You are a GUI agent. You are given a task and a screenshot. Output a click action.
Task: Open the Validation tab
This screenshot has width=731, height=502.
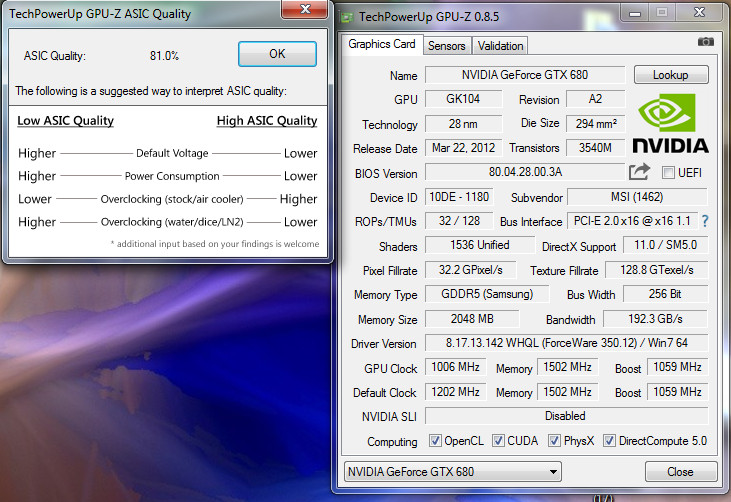coord(500,46)
